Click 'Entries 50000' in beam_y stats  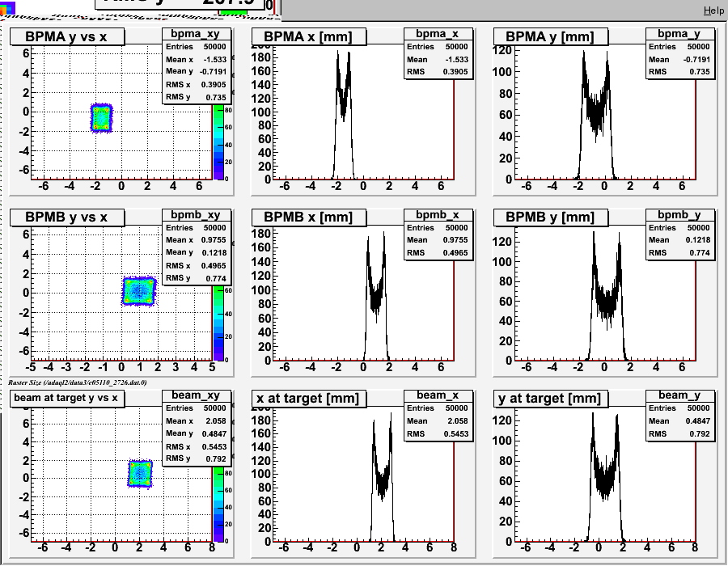[x=680, y=408]
